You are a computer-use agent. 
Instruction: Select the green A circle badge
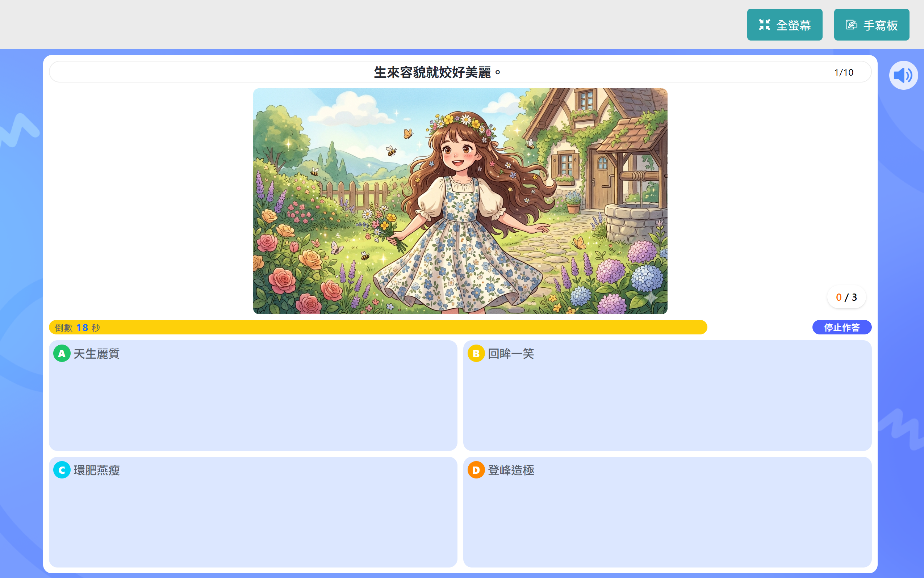pyautogui.click(x=62, y=354)
